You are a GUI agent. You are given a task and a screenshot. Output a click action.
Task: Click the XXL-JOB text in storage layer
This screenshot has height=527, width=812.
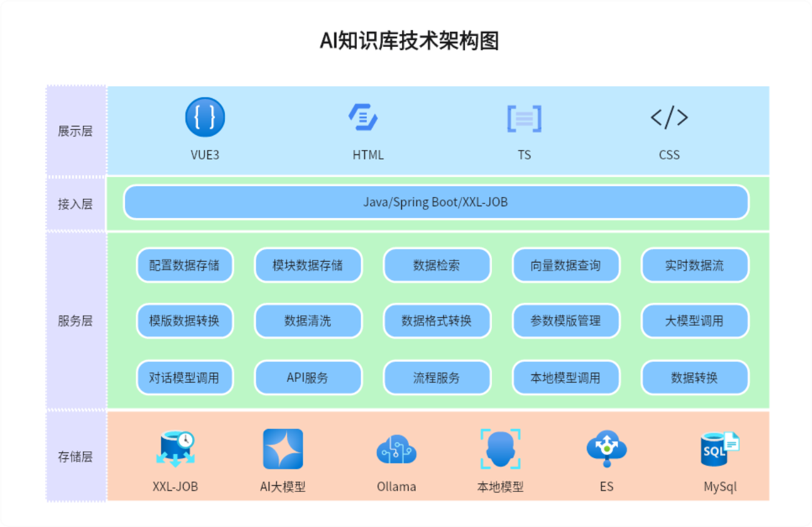coord(176,486)
